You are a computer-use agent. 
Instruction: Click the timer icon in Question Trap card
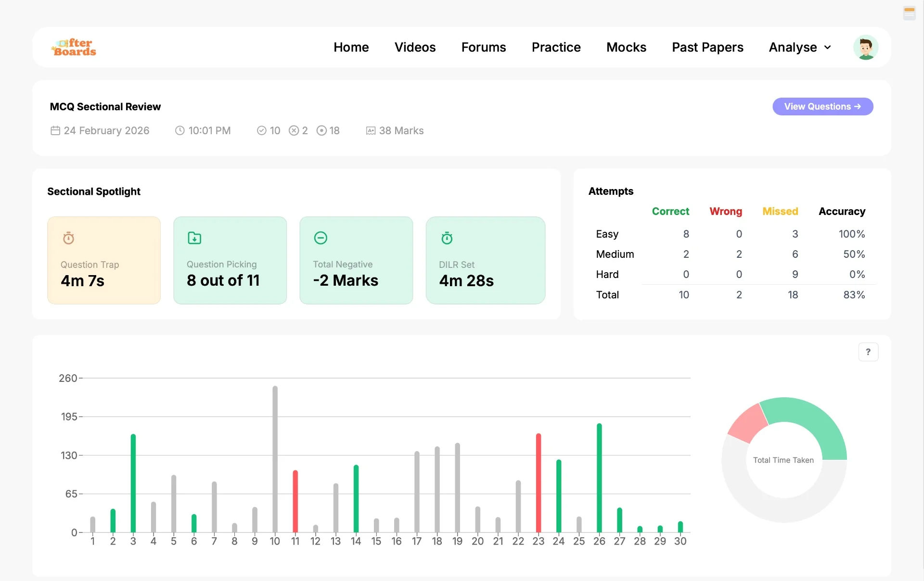tap(69, 238)
